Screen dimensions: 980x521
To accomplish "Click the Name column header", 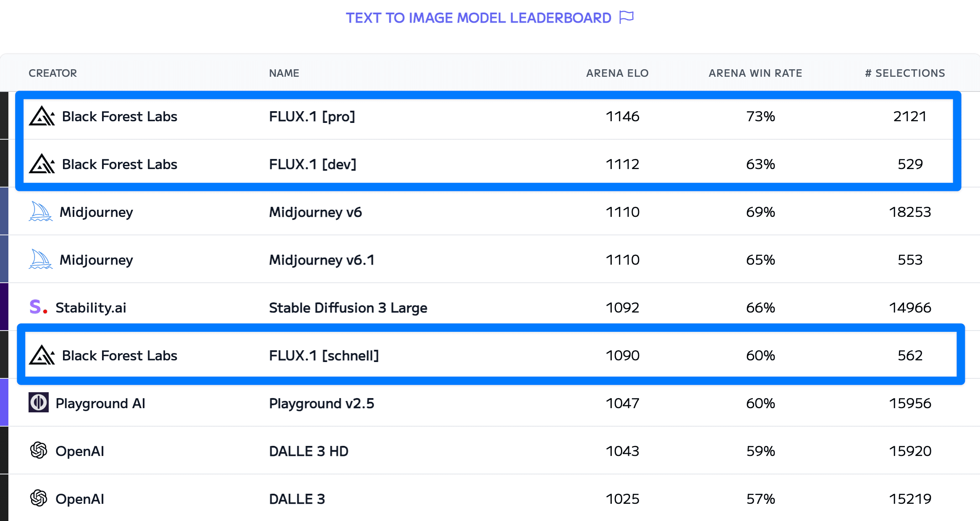I will 284,73.
